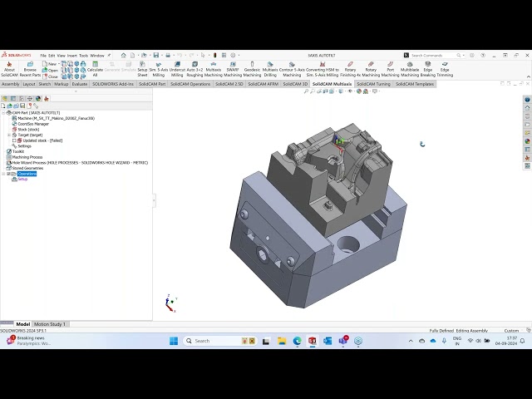
Task: Click the Save icon in quick access toolbar
Action: tap(156, 55)
